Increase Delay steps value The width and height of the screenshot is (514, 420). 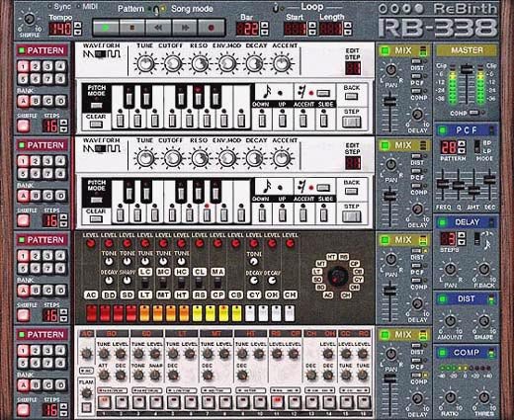(x=462, y=235)
